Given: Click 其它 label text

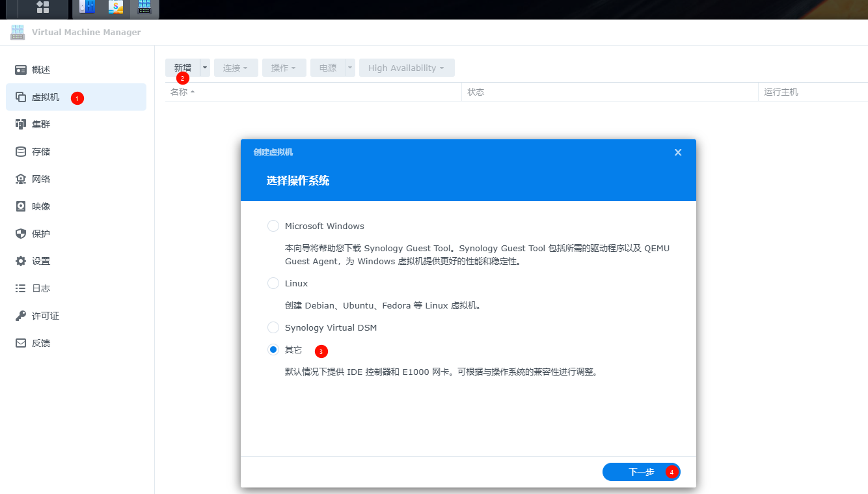Looking at the screenshot, I should (293, 350).
